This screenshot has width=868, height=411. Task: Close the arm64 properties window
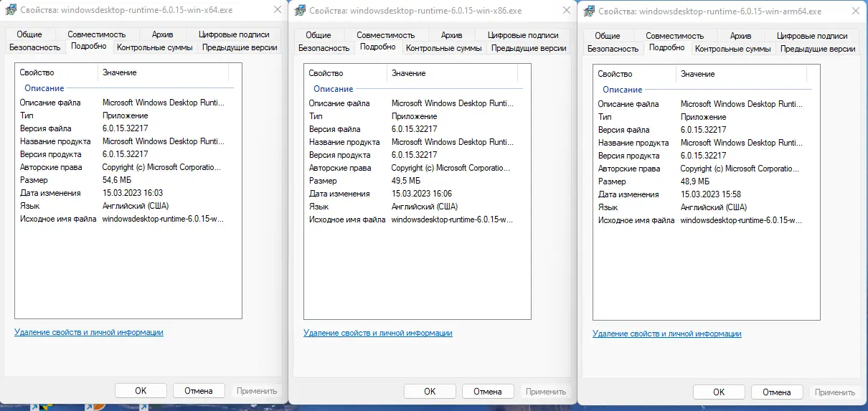pos(854,11)
